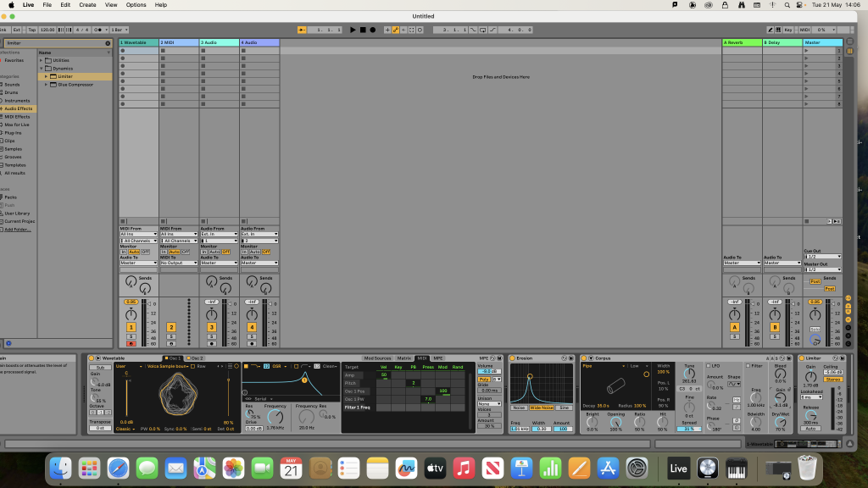
Task: Adjust the Corpus Spread slider
Action: click(688, 429)
